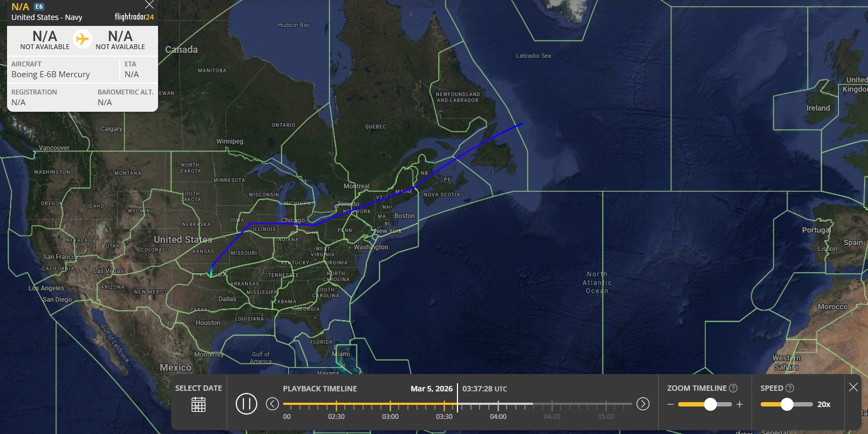This screenshot has height=434, width=868.
Task: Step the playback timeline forward with right arrow
Action: coord(643,404)
